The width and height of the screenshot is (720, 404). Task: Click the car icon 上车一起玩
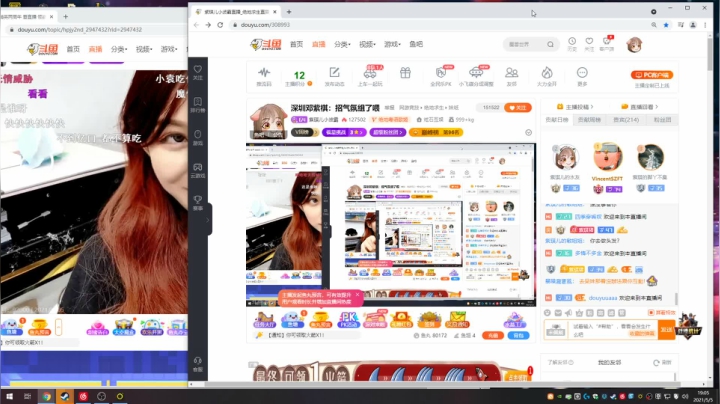click(x=370, y=73)
